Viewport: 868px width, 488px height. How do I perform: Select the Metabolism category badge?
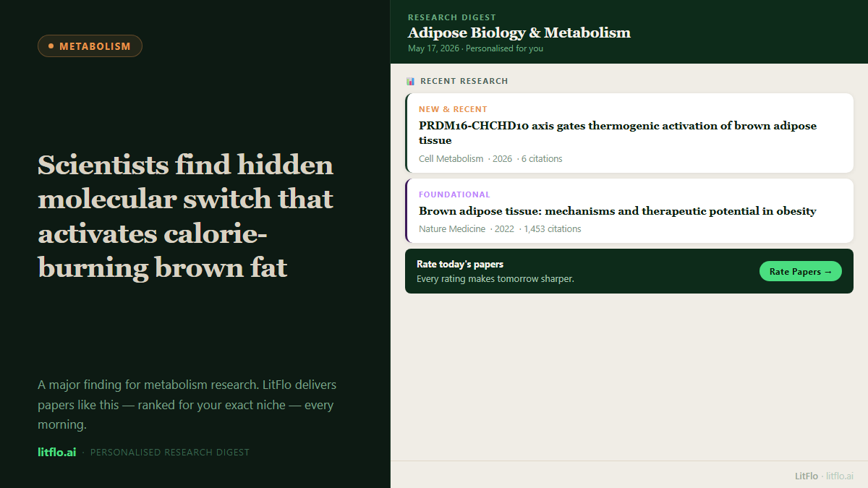pyautogui.click(x=90, y=46)
